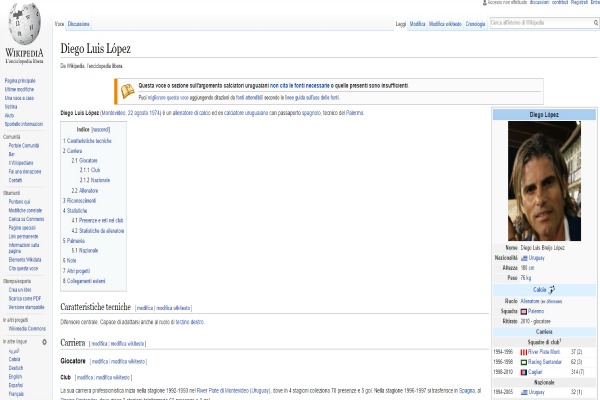
Task: Click the Palermo team colors icon
Action: tap(525, 311)
